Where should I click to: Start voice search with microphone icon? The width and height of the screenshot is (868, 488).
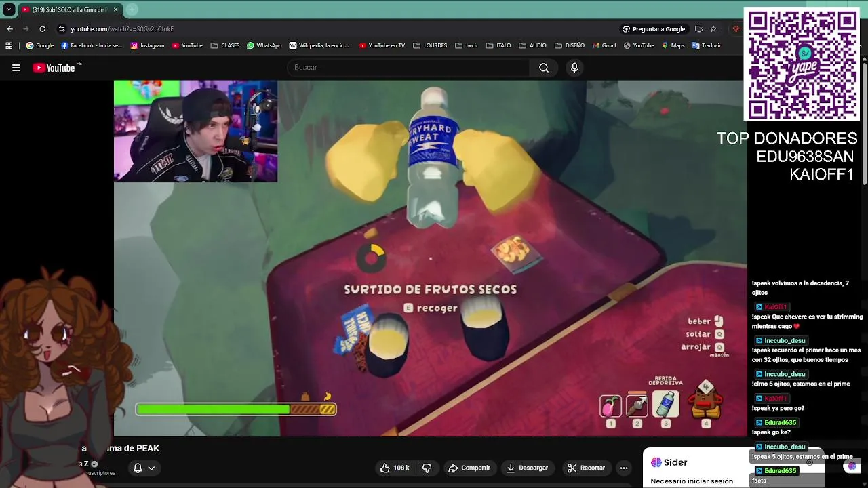(574, 68)
